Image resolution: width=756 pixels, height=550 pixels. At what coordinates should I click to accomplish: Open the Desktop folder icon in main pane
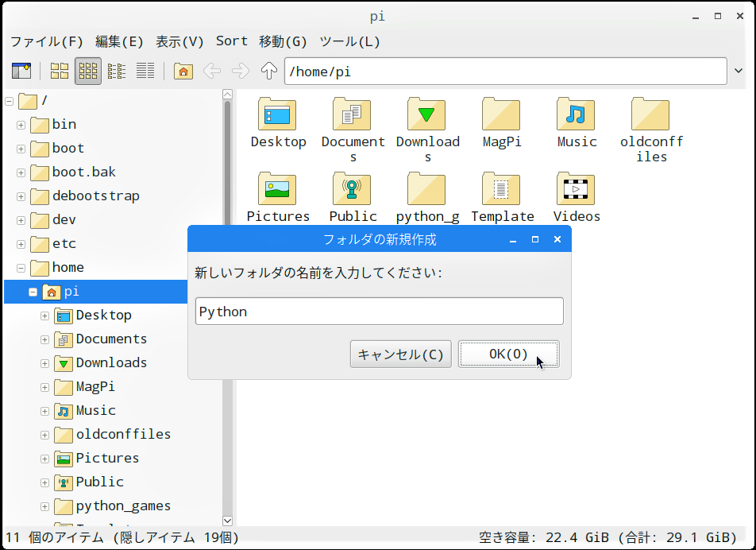pos(277,114)
